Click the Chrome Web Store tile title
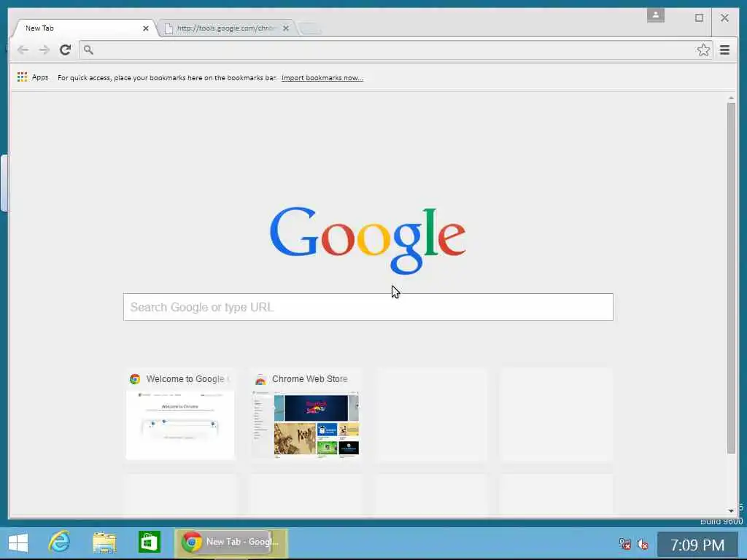This screenshot has height=560, width=747. (x=309, y=379)
